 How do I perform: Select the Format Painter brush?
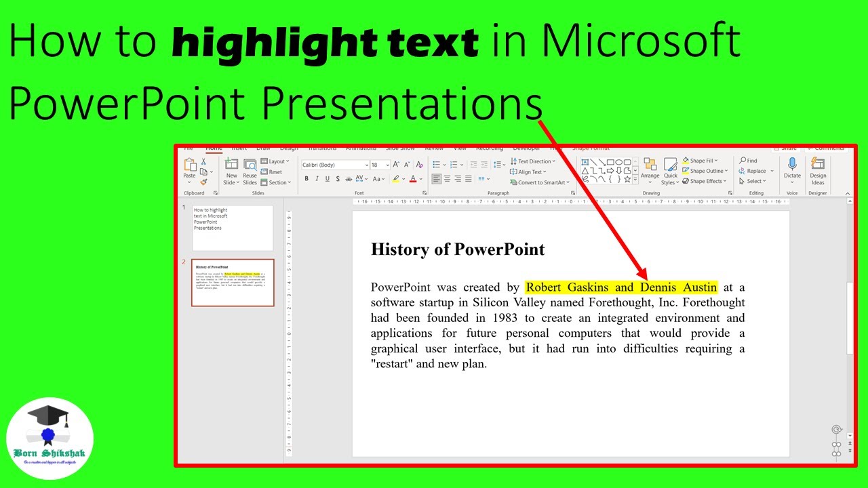coord(203,182)
